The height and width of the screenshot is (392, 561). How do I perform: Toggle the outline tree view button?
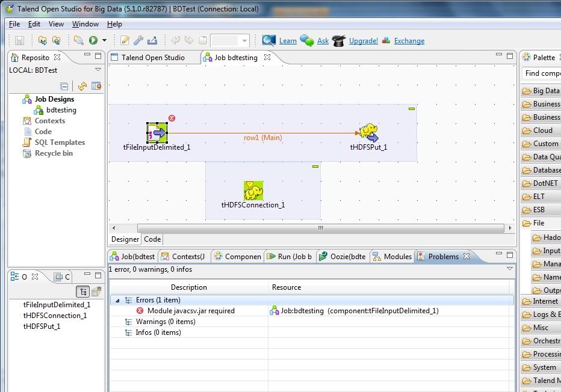click(83, 292)
